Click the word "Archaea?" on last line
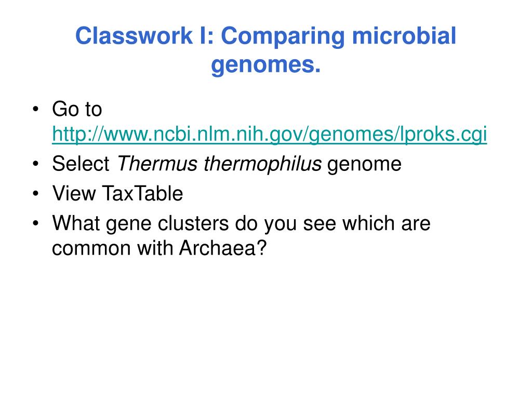Image resolution: width=532 pixels, height=399 pixels. point(223,248)
